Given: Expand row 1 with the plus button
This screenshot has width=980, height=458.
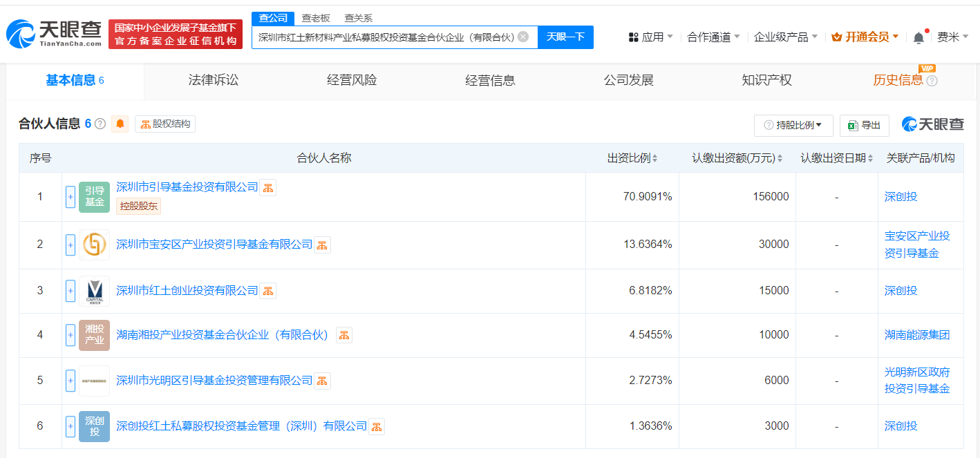Looking at the screenshot, I should [70, 197].
